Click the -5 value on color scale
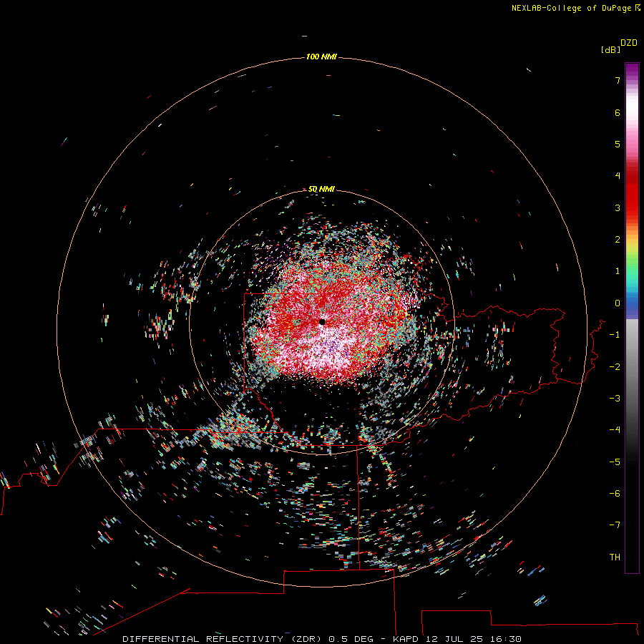 (615, 462)
